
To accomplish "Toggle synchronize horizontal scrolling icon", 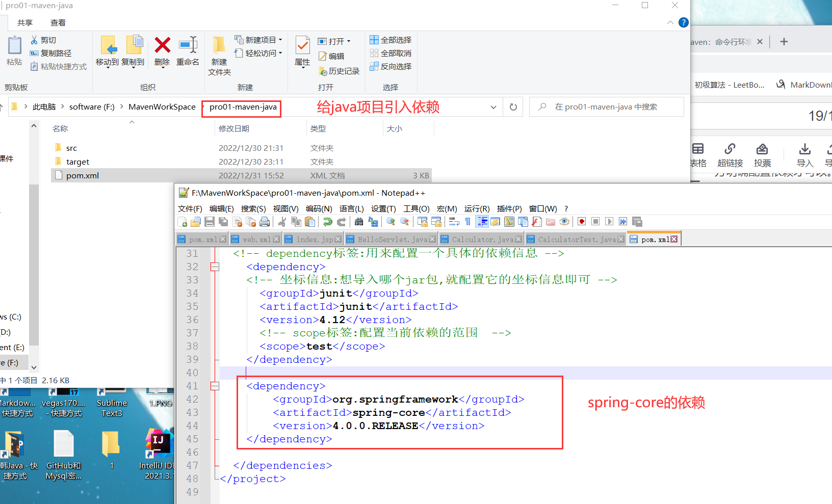I will (436, 222).
